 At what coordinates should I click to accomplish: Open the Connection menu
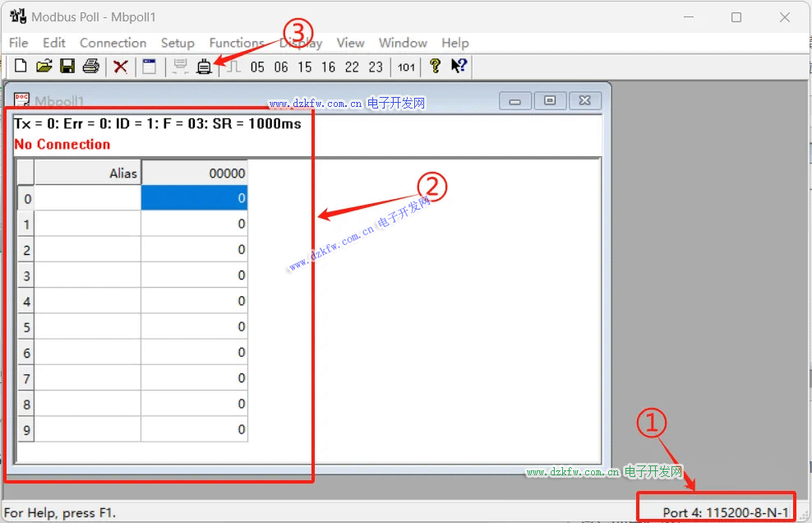[113, 43]
